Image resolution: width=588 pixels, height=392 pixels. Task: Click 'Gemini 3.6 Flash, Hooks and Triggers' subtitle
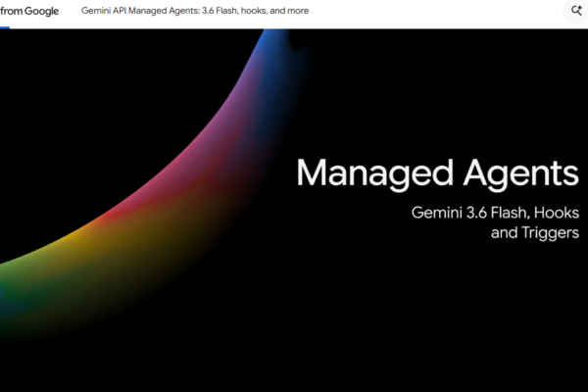click(x=495, y=222)
